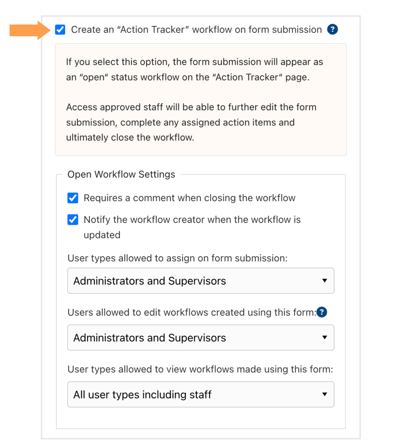Click the User types allowed to assign label
The height and width of the screenshot is (445, 401).
click(177, 258)
